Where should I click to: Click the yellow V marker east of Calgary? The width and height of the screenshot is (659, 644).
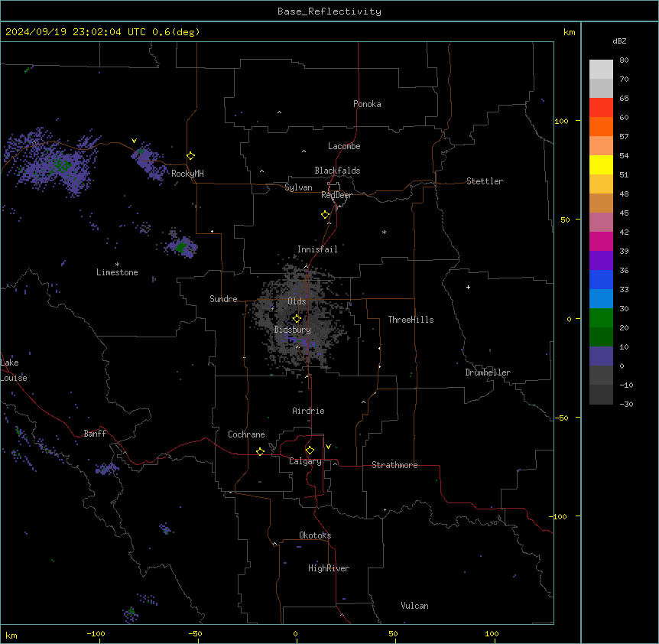point(328,447)
